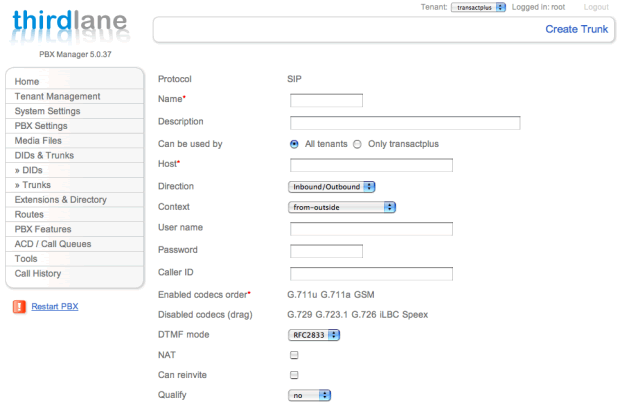
Task: Change the Tenant transactplus selector
Action: pos(478,7)
